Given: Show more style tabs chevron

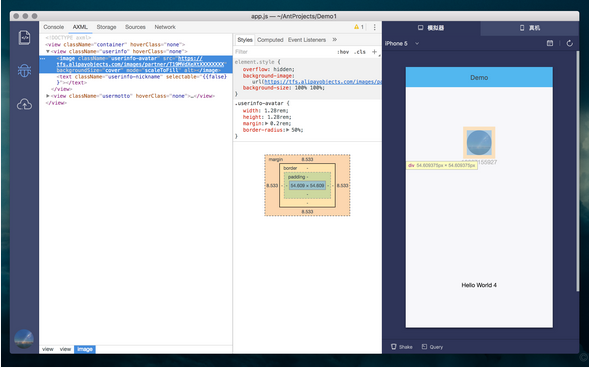Looking at the screenshot, I should click(x=335, y=39).
